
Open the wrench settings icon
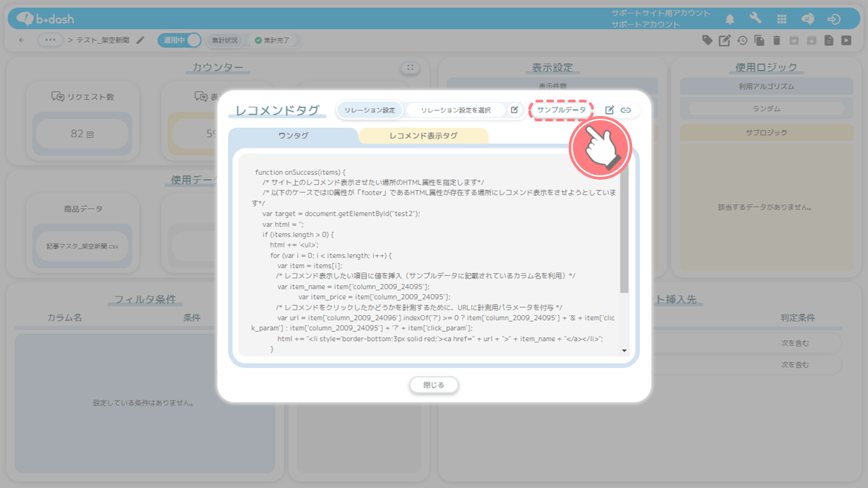coord(755,19)
